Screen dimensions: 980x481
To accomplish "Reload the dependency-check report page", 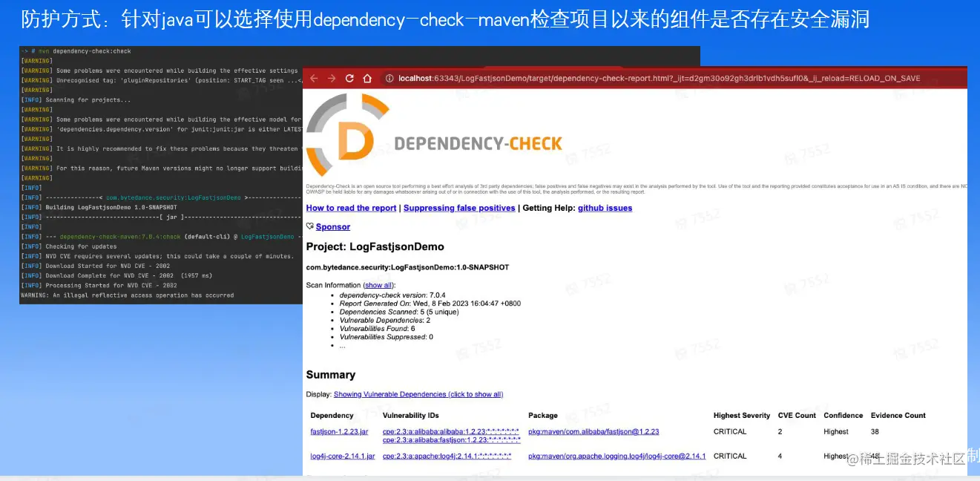I will click(349, 78).
